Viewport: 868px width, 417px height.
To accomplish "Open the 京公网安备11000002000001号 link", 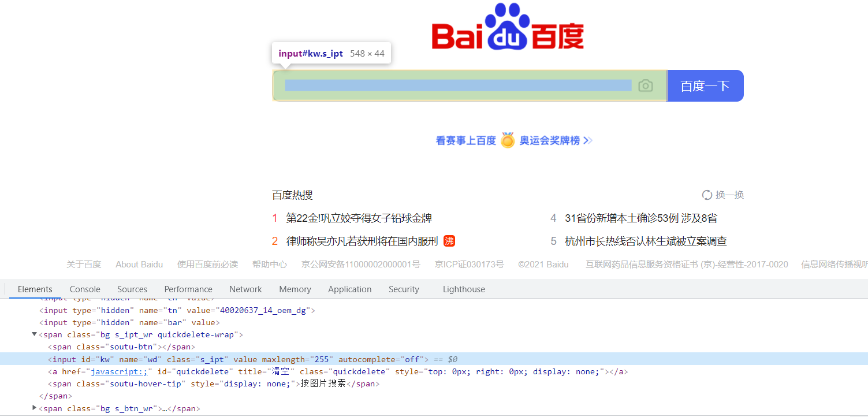I will coord(361,265).
